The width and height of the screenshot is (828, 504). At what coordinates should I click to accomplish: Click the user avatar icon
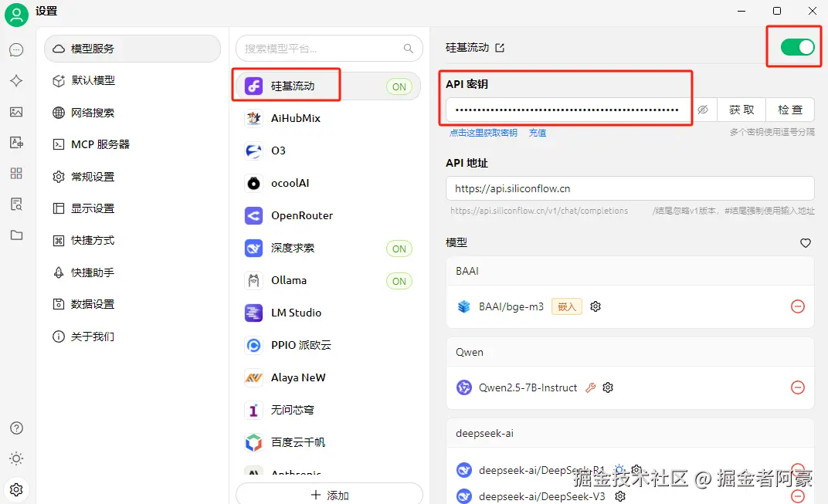pyautogui.click(x=16, y=14)
